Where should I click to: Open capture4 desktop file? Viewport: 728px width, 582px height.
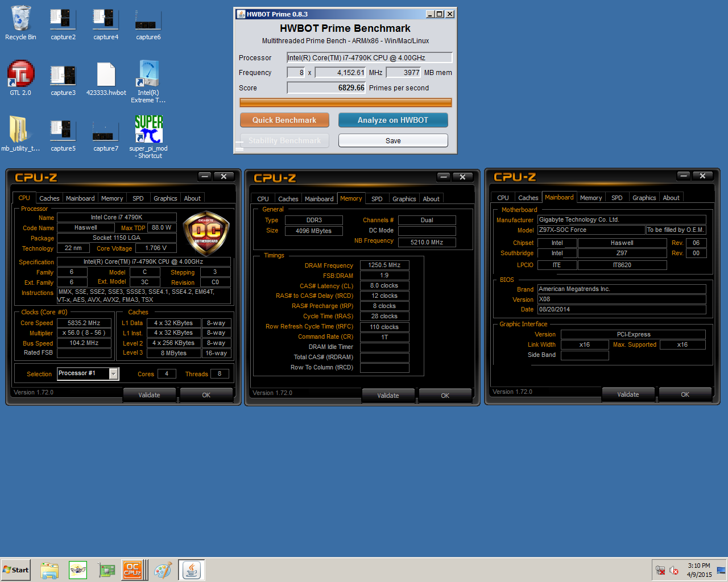click(x=106, y=23)
